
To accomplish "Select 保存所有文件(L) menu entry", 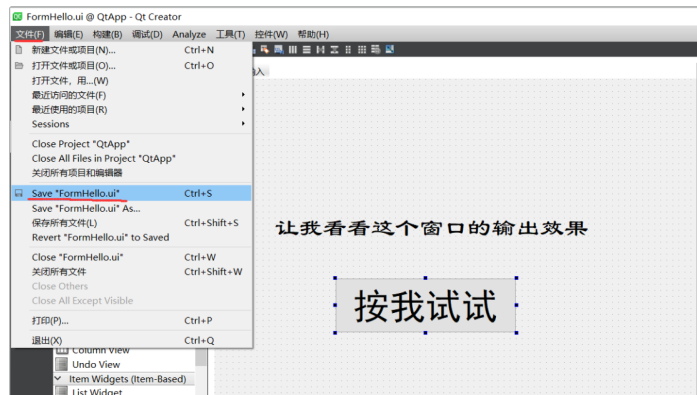I will (132, 223).
